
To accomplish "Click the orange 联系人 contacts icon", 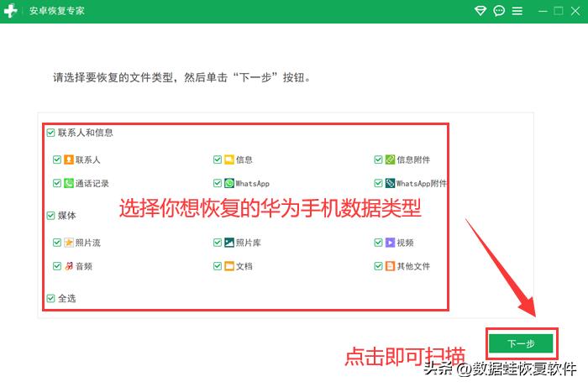I will pos(69,160).
